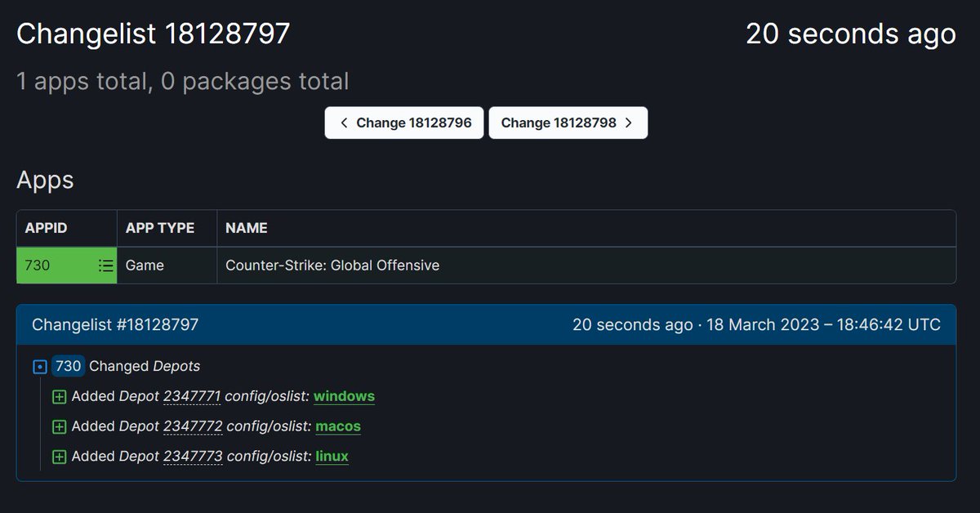The height and width of the screenshot is (513, 980).
Task: Go to previous Change 18128796
Action: 404,123
